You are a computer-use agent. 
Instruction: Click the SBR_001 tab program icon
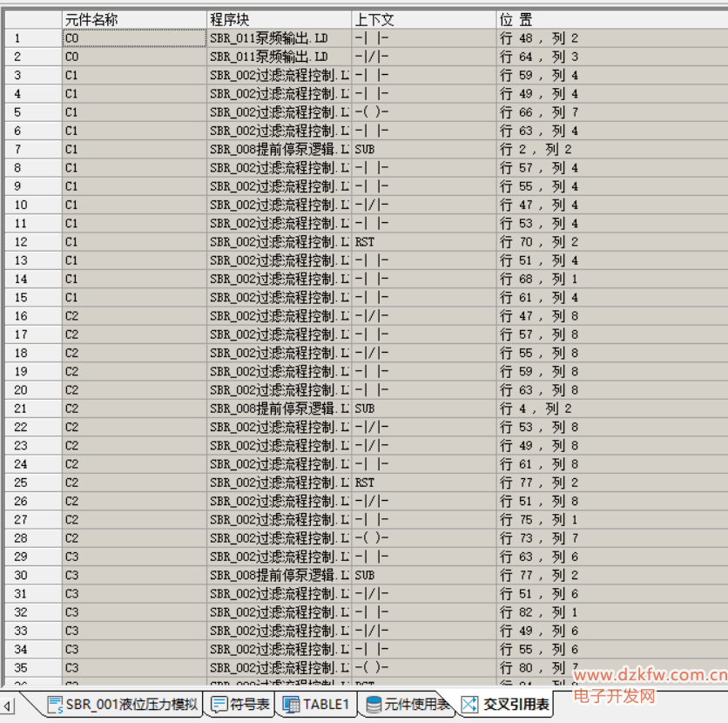pos(56,705)
